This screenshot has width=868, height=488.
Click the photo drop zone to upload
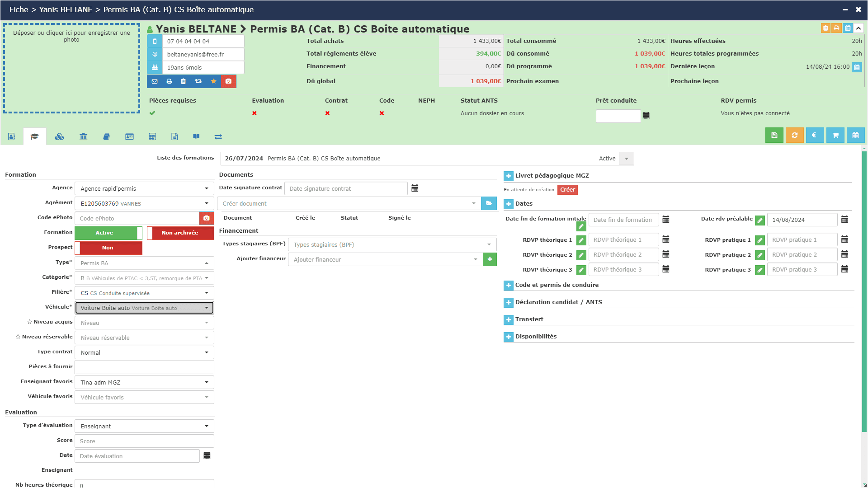pos(71,68)
